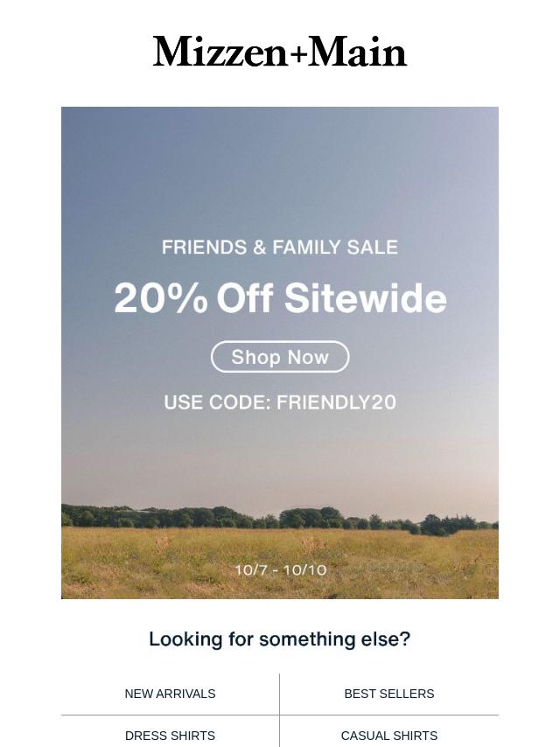Open the Best Sellers link
Image resolution: width=560 pixels, height=747 pixels.
coord(388,694)
